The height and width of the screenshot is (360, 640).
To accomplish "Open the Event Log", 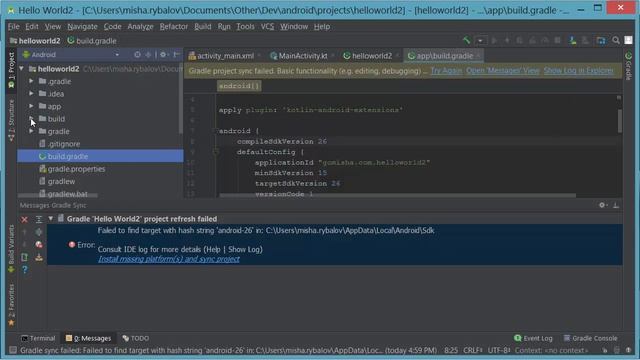I will 533,338.
